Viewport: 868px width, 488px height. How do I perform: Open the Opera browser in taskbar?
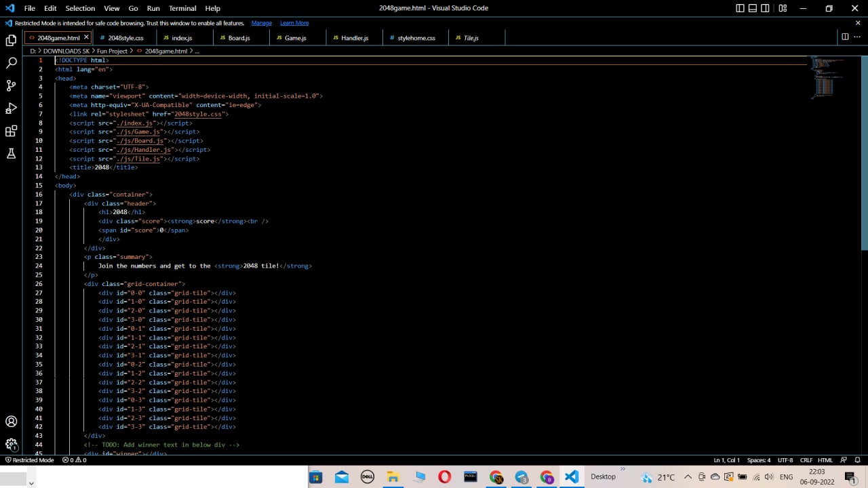[444, 477]
